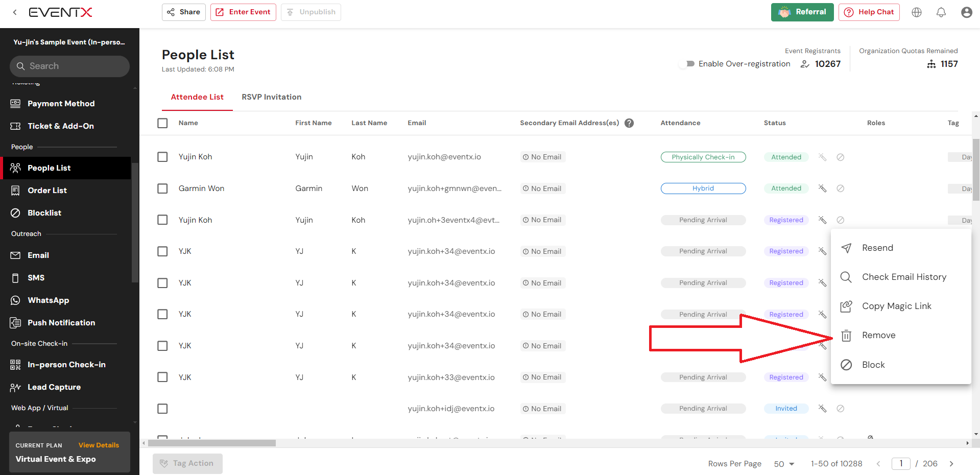The image size is (980, 475).
Task: Go back using the arrow beside EventX logo
Action: click(15, 12)
